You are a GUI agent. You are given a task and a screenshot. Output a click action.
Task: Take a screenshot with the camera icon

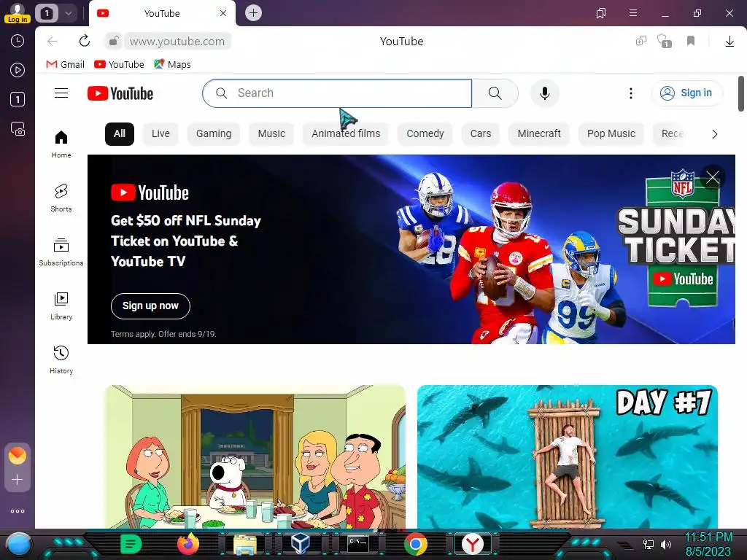pos(18,128)
